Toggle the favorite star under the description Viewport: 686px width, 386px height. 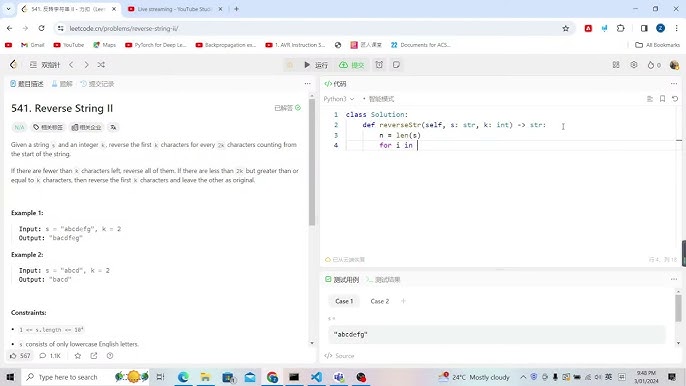coord(78,356)
